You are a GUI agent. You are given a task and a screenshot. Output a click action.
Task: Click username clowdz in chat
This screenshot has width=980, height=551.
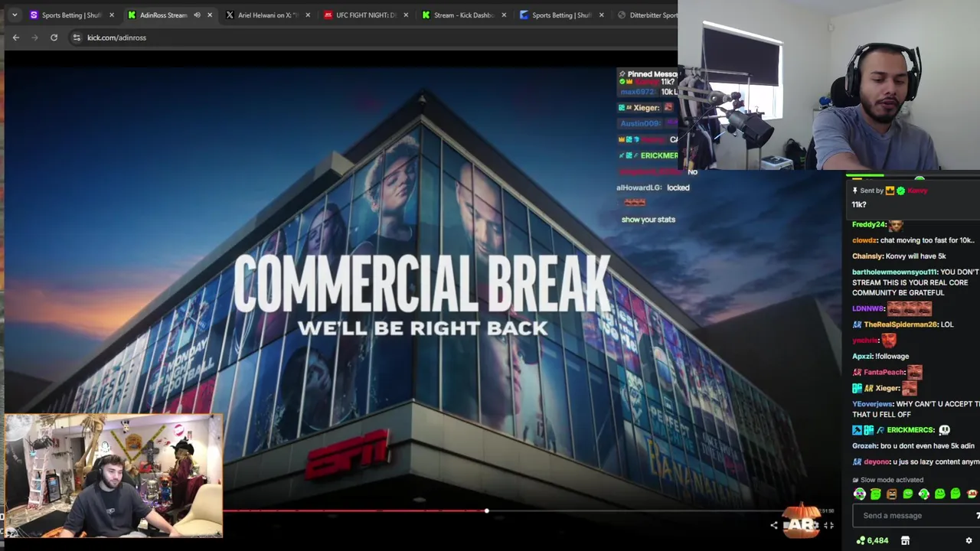(864, 240)
